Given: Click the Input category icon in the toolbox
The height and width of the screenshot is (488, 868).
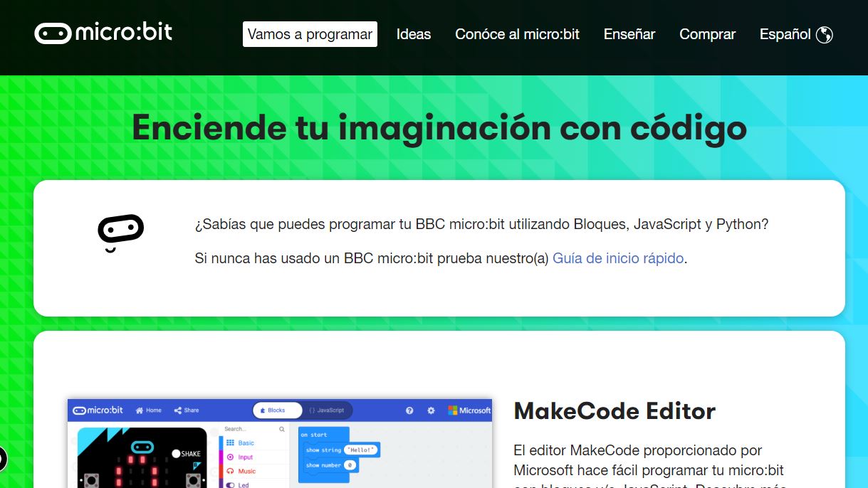Looking at the screenshot, I should click(x=231, y=455).
